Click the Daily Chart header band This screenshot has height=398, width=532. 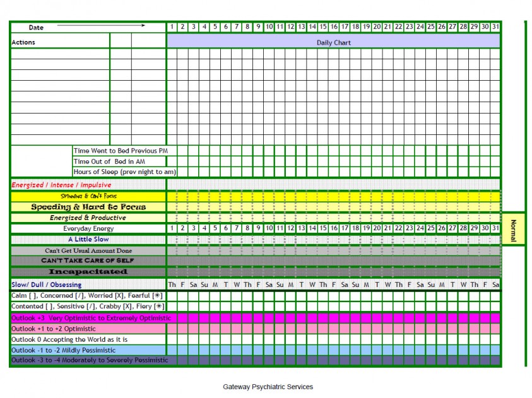[333, 42]
